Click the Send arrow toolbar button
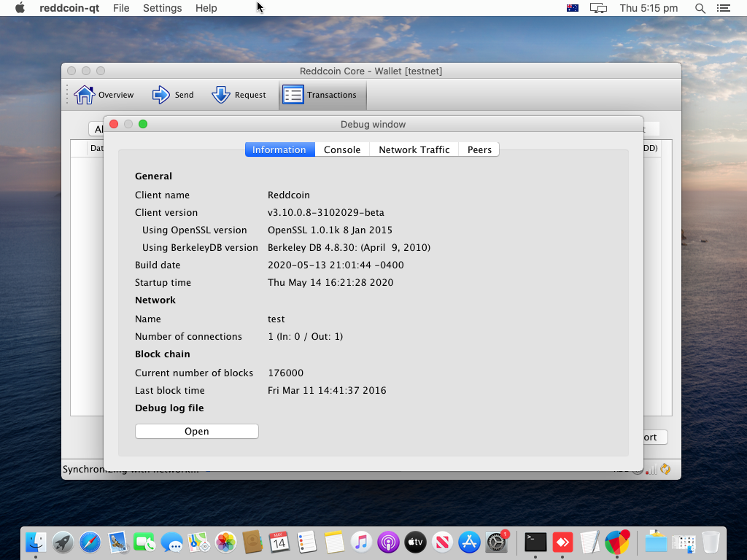This screenshot has width=747, height=560. pyautogui.click(x=172, y=95)
